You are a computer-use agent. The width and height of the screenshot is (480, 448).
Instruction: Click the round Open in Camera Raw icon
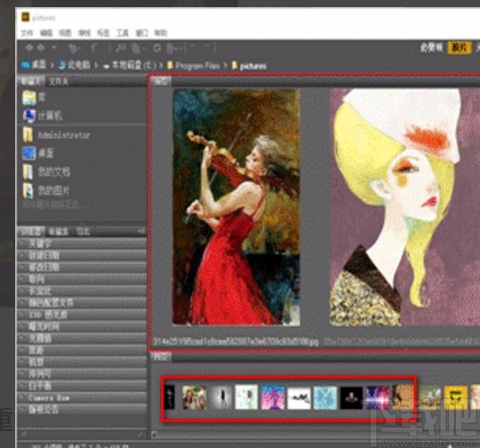(157, 48)
